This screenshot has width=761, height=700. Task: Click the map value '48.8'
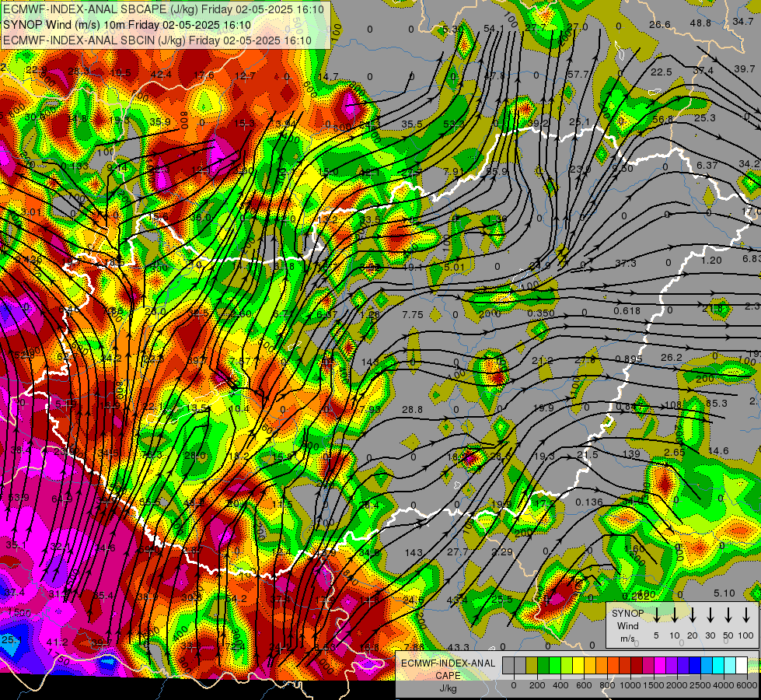pyautogui.click(x=700, y=23)
